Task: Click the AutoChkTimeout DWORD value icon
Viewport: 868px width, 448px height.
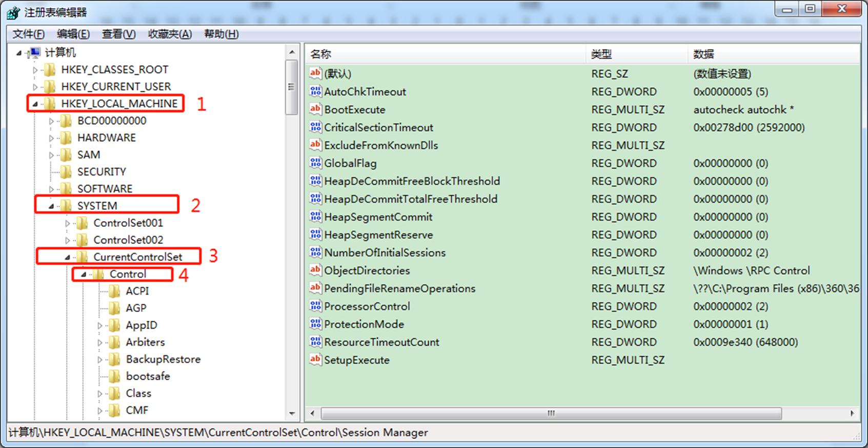Action: click(315, 91)
